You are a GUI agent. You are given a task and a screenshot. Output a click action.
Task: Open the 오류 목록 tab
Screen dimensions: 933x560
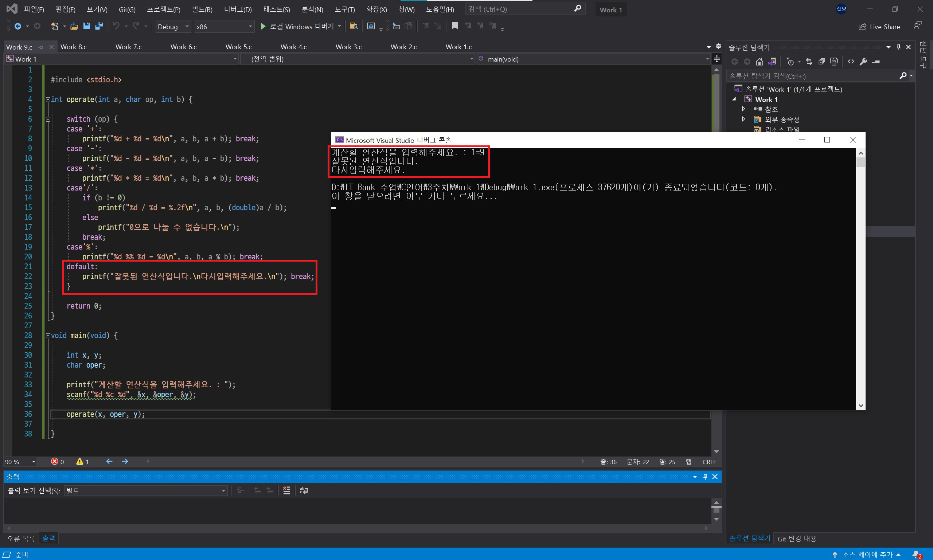(21, 539)
